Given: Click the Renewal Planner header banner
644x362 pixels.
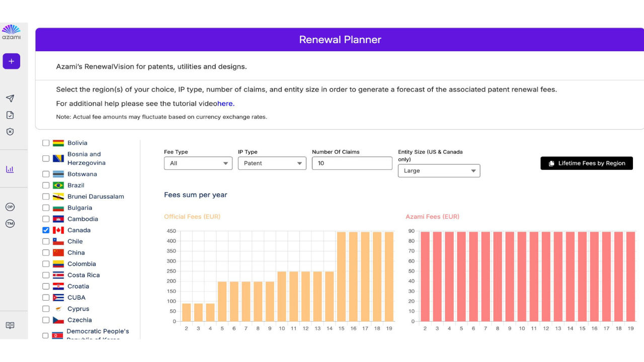Looking at the screenshot, I should tap(340, 39).
